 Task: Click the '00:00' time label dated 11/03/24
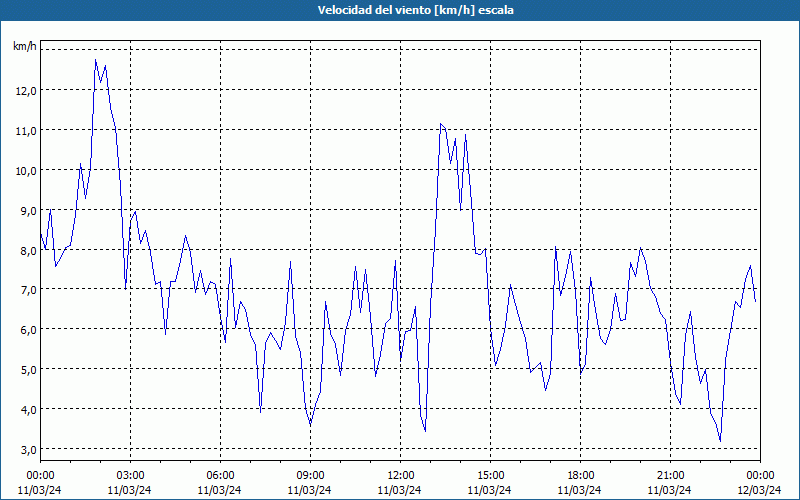(x=40, y=476)
